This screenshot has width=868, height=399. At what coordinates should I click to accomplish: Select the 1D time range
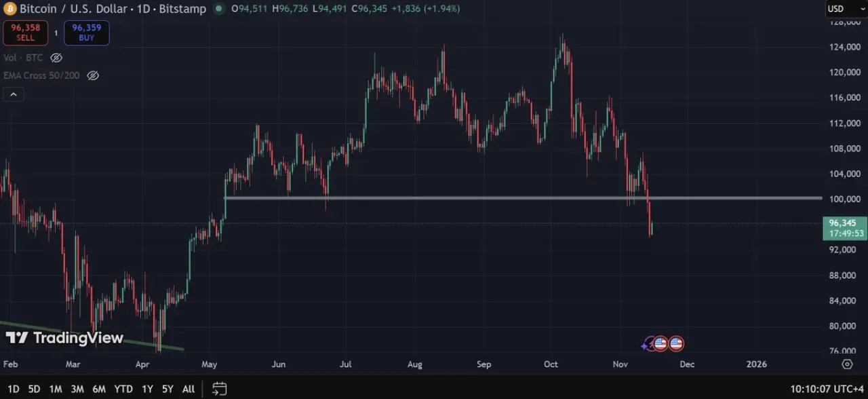point(14,389)
